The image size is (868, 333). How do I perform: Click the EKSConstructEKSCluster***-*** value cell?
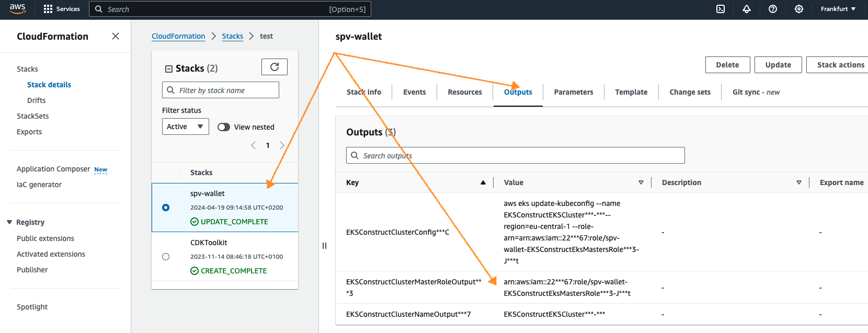point(554,314)
